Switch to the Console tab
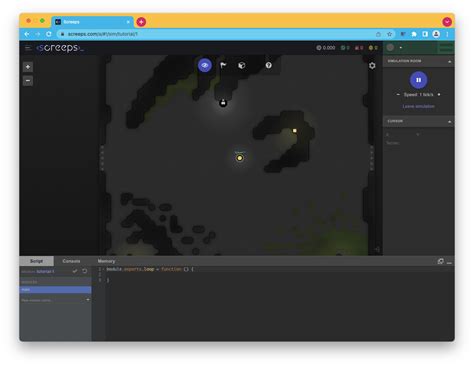Image resolution: width=474 pixels, height=367 pixels. (x=71, y=261)
